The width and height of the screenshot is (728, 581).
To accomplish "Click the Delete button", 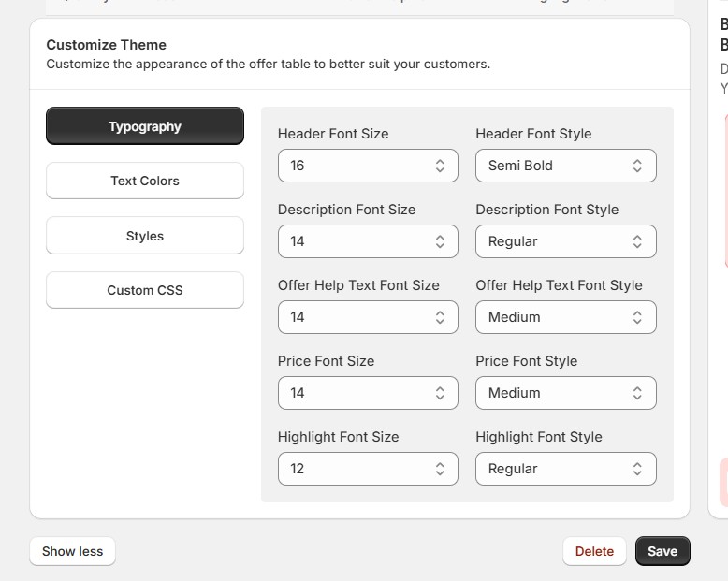I will click(594, 551).
